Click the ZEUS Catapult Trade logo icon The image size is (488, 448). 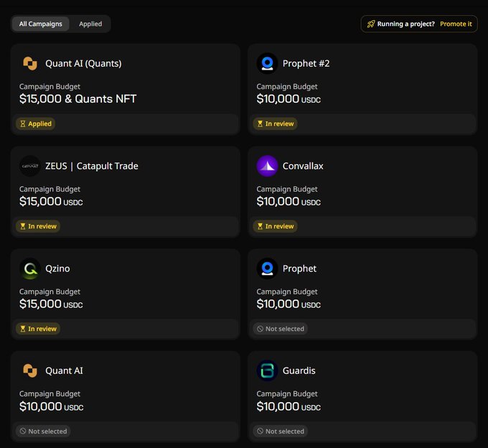click(30, 166)
